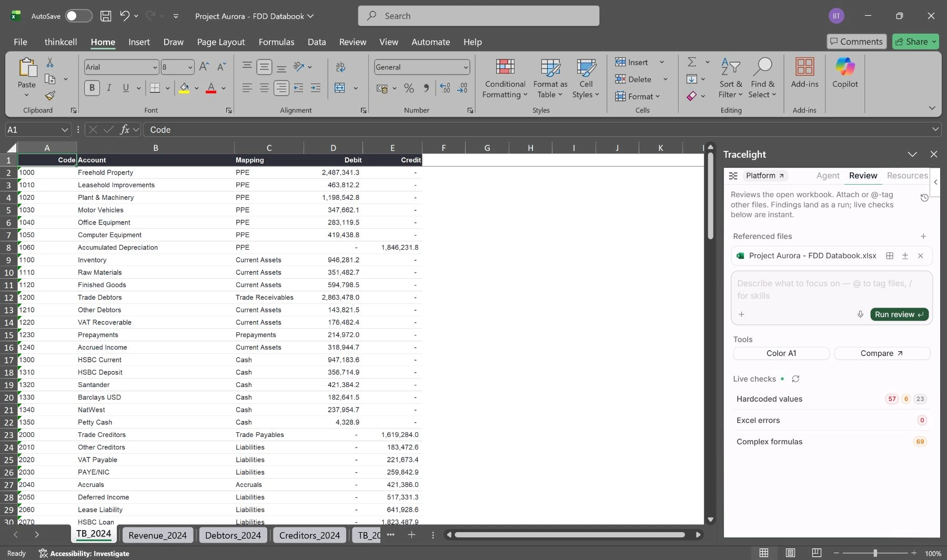Click the Merge & Center icon

[x=340, y=88]
